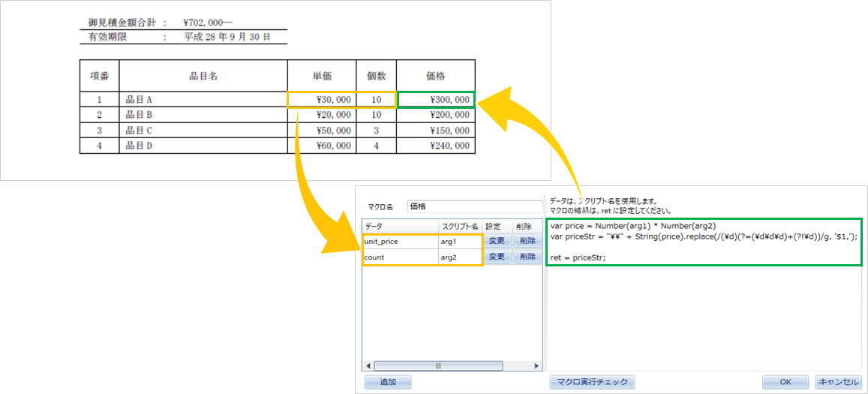Screen dimensions: 868x394
Task: Click the arg2 script name cell
Action: pyautogui.click(x=461, y=257)
